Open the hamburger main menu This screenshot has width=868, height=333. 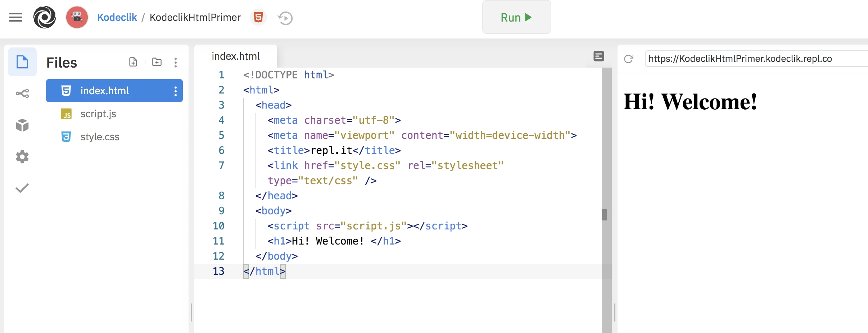(x=16, y=17)
